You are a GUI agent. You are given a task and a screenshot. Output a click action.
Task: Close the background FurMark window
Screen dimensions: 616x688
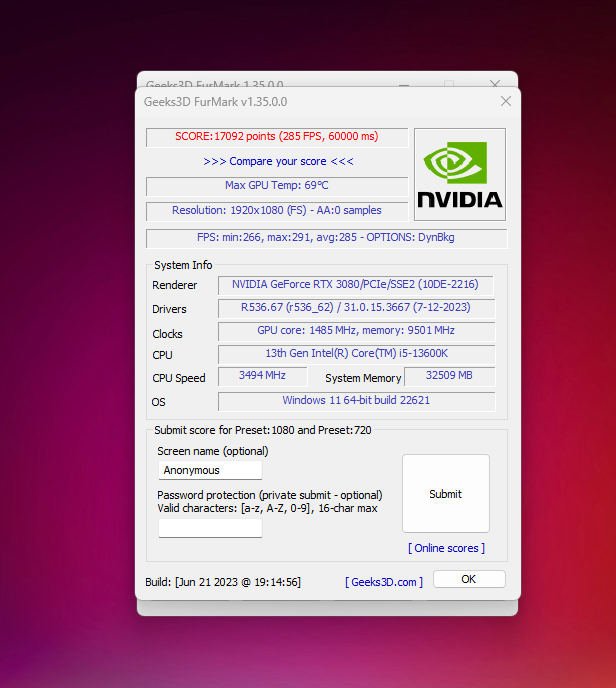495,83
